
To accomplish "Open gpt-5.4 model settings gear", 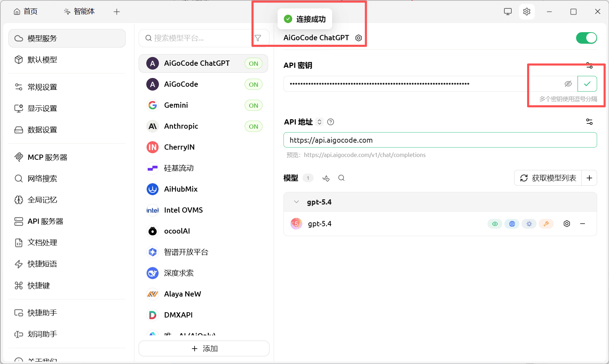I will pos(567,224).
